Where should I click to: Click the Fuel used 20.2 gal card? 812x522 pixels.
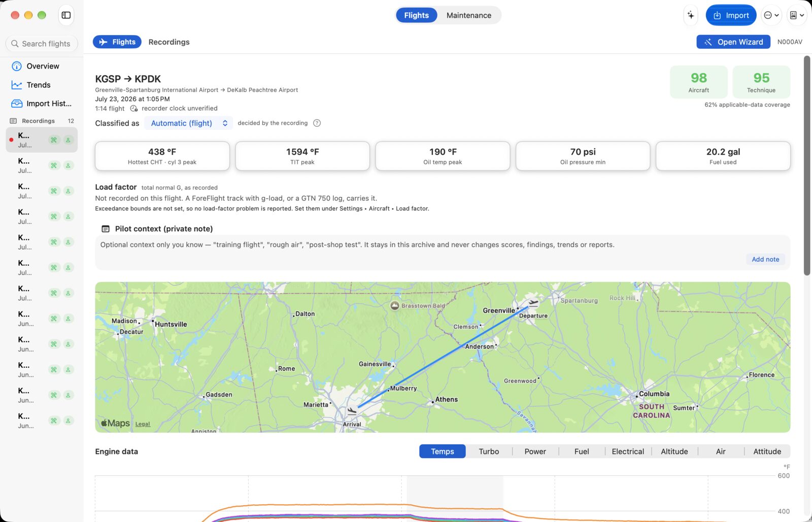click(723, 156)
